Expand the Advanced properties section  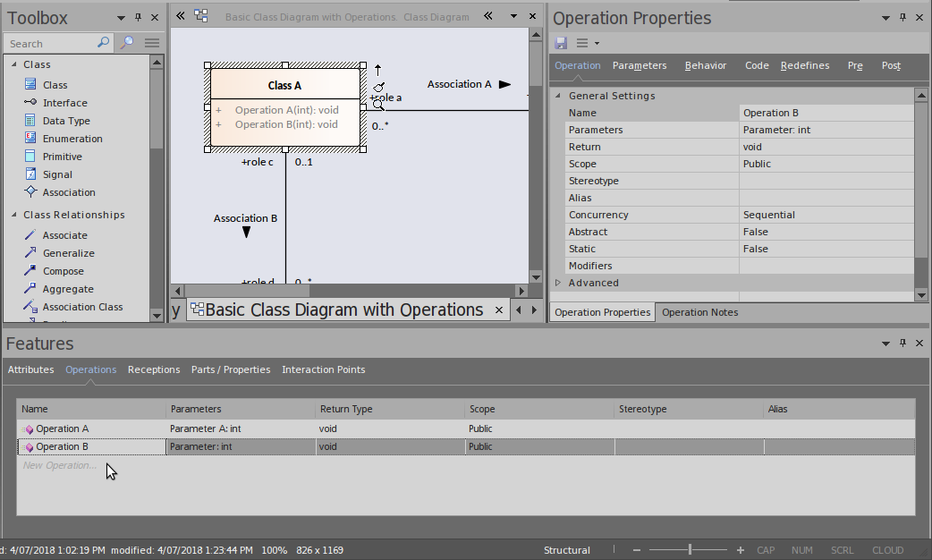(x=558, y=283)
